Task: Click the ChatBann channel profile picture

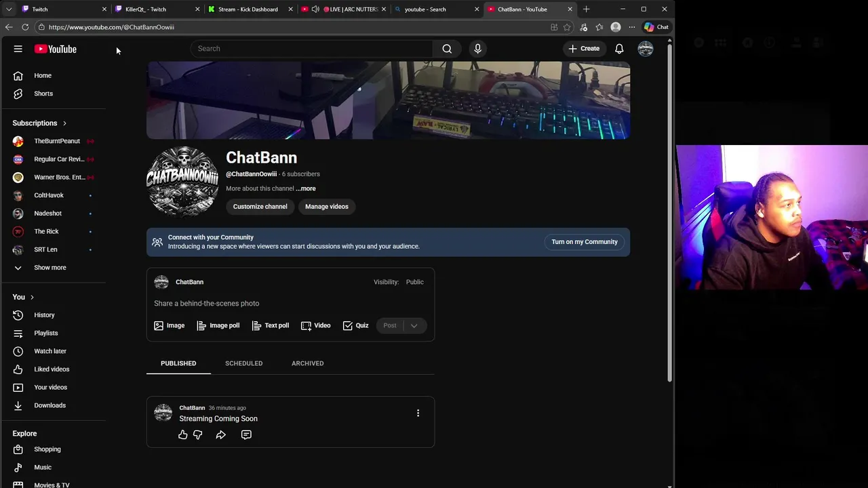Action: 182,182
